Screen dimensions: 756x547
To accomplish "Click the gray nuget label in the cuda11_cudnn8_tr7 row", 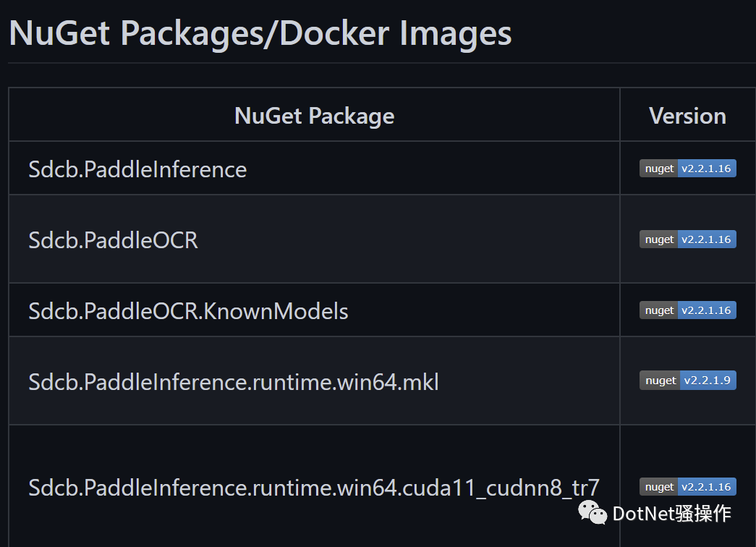I will (658, 487).
